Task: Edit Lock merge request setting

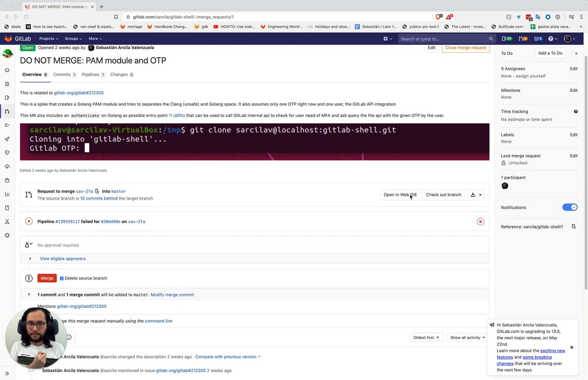Action: pos(574,156)
